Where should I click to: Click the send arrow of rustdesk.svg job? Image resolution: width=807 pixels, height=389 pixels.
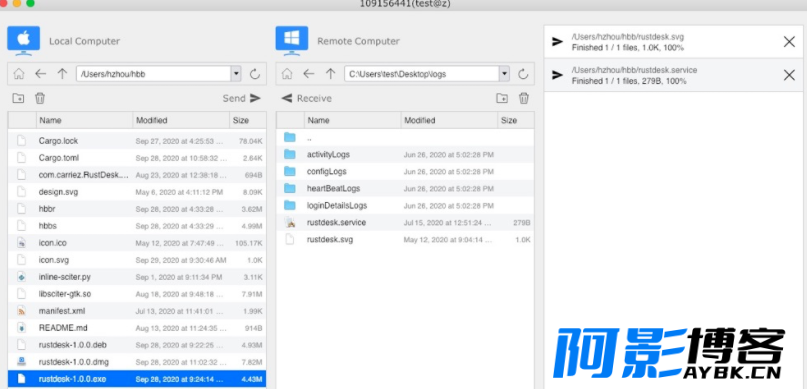557,42
